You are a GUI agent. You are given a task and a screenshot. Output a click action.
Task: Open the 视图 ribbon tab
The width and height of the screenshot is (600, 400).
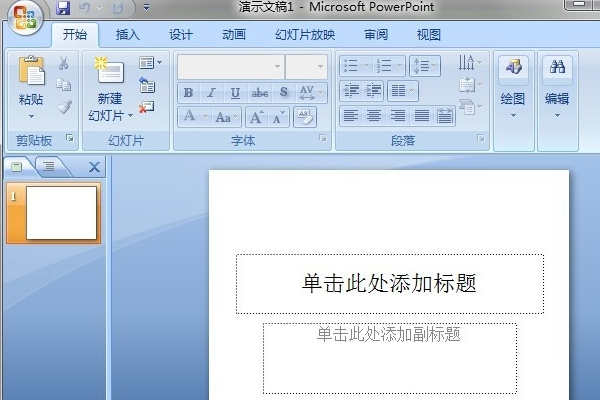tap(429, 35)
